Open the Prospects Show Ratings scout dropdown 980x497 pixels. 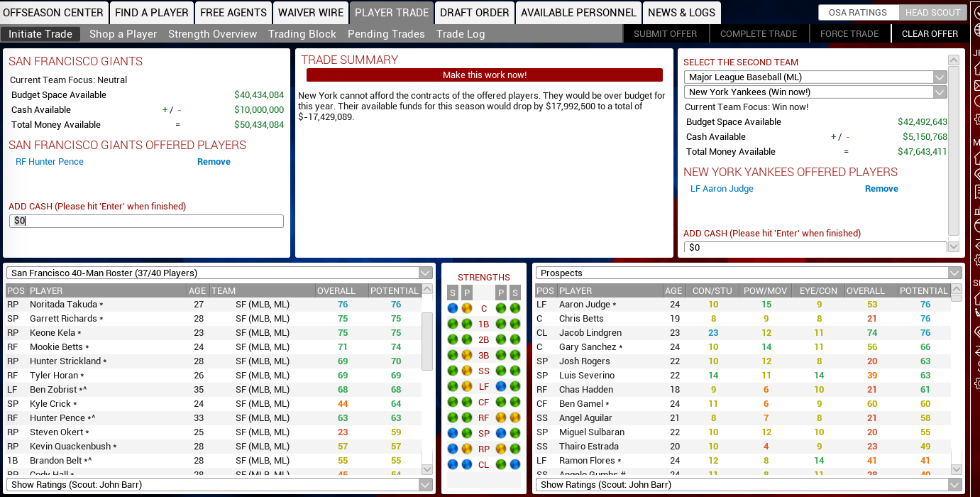pos(749,485)
